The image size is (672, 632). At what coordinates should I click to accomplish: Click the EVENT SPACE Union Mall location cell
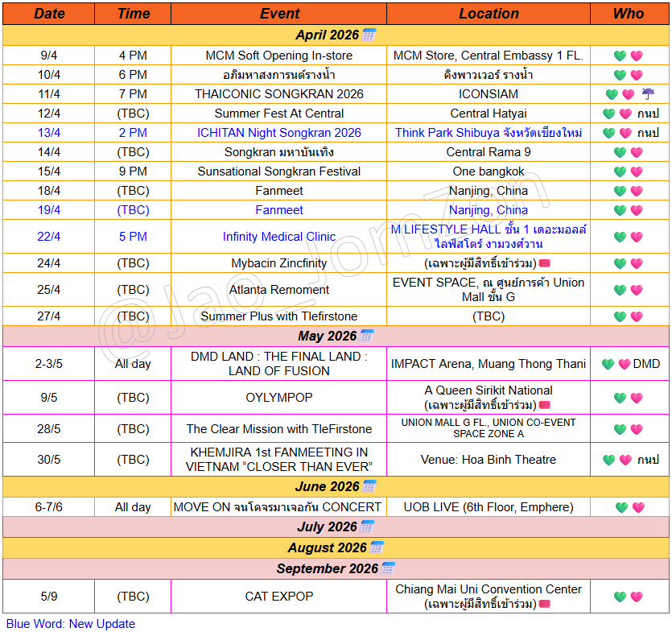coord(489,289)
